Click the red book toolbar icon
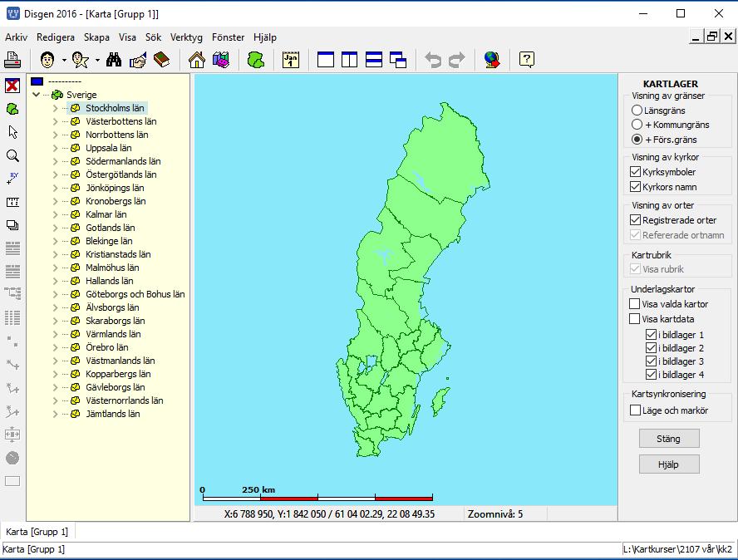This screenshot has width=738, height=560. 161,60
